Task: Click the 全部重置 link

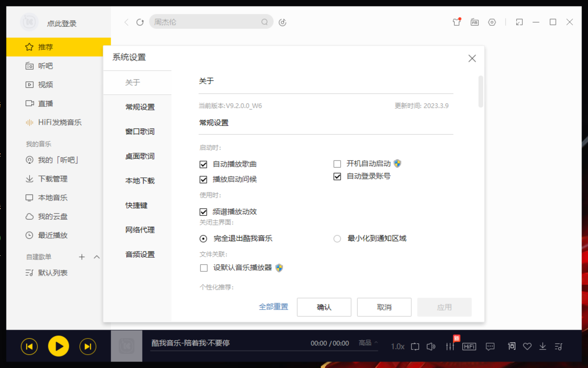Action: click(x=273, y=307)
